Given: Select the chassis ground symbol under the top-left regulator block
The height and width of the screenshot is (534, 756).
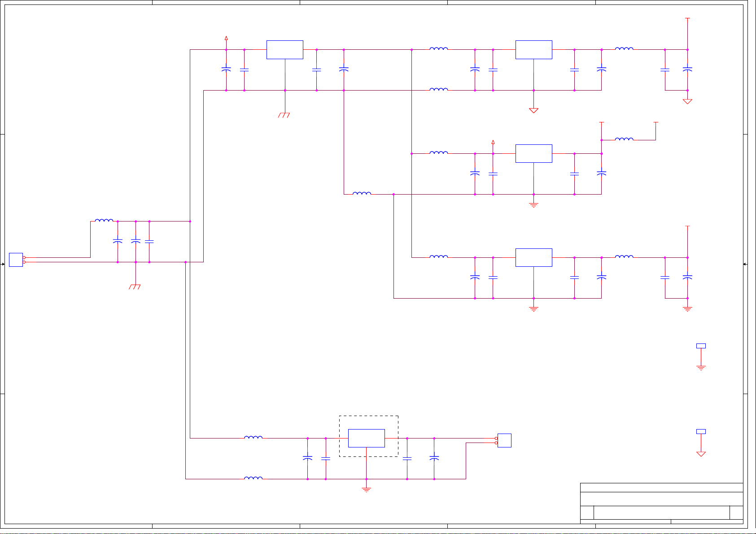Looking at the screenshot, I should (x=284, y=115).
